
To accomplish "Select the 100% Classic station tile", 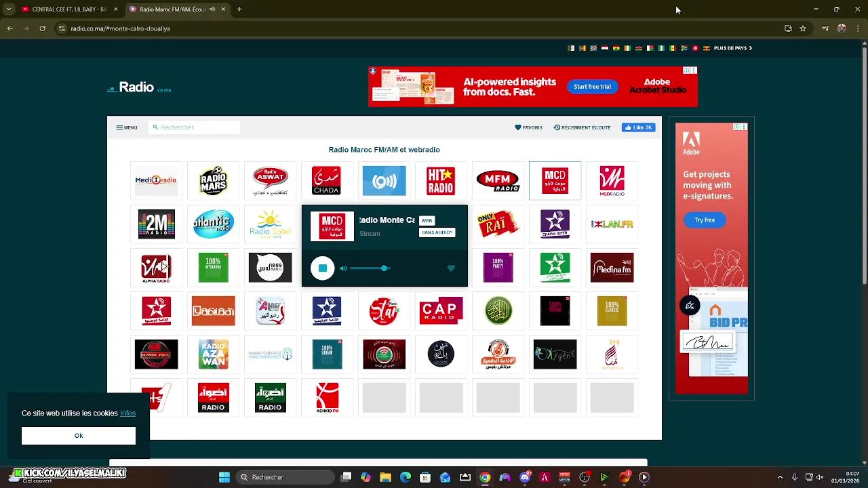I will click(612, 311).
